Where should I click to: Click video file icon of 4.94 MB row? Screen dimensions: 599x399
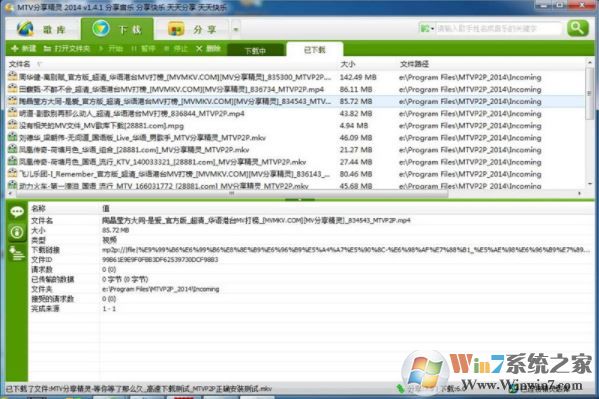13,125
